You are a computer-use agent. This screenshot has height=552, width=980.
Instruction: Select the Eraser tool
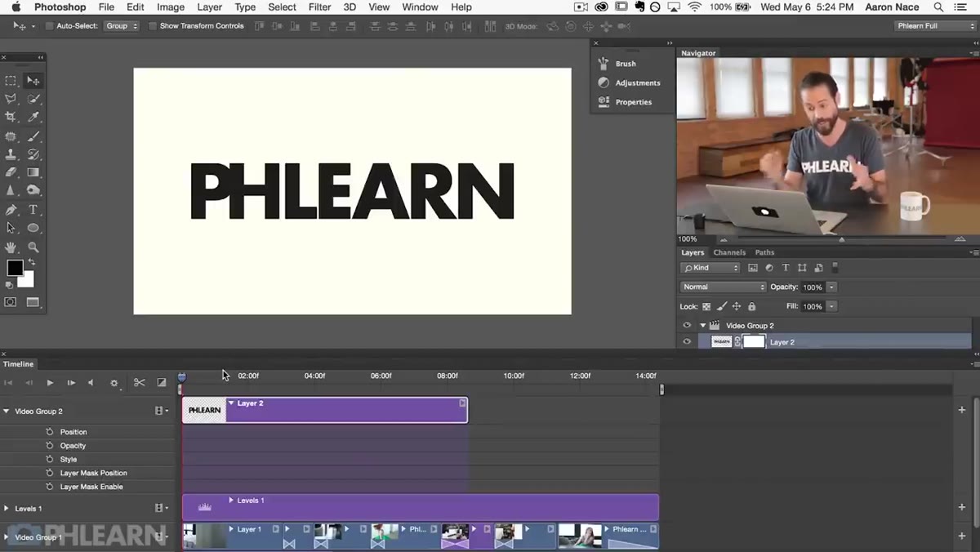coord(11,172)
